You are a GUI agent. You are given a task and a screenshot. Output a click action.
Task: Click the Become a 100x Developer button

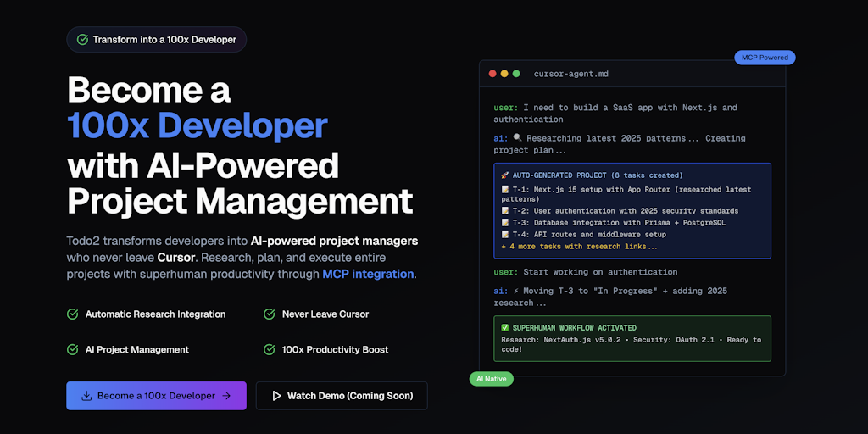156,396
